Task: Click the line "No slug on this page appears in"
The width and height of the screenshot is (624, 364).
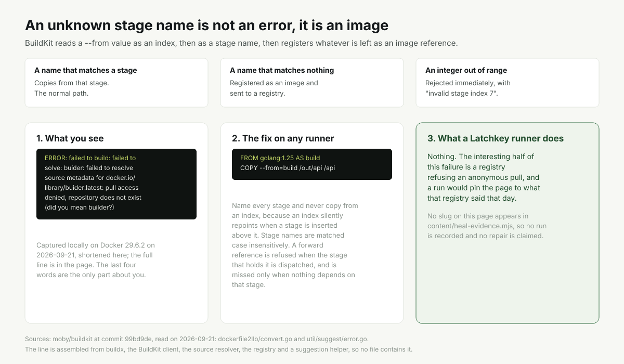Action: tap(478, 216)
